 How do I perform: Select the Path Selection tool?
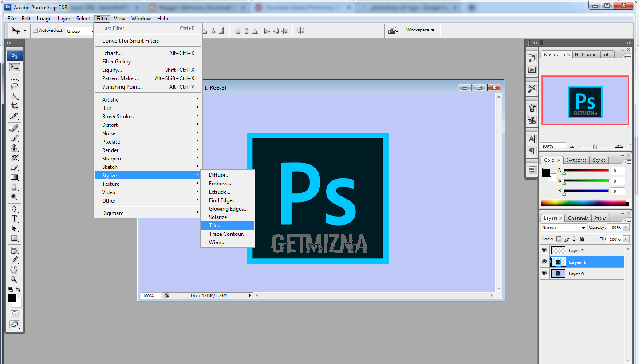15,228
